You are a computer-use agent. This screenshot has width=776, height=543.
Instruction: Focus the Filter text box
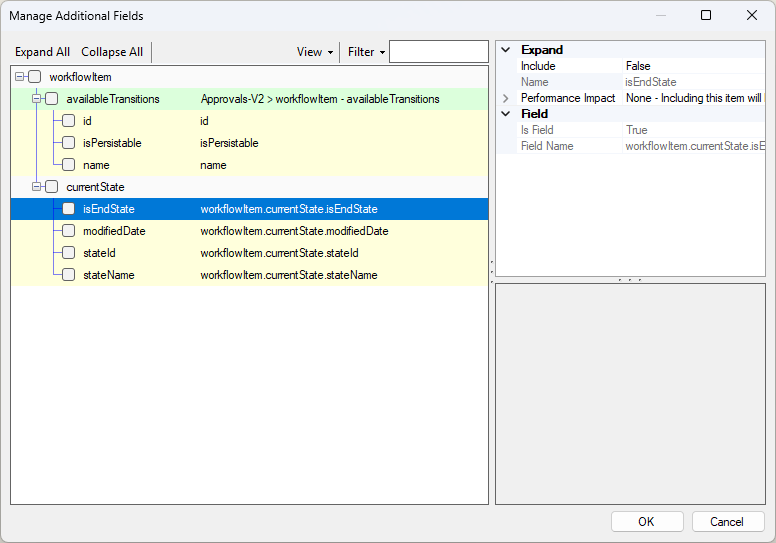(439, 51)
